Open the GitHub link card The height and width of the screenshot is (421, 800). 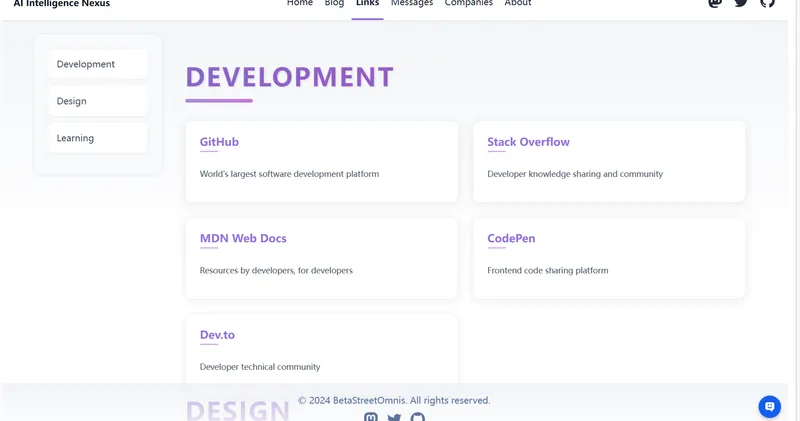321,161
